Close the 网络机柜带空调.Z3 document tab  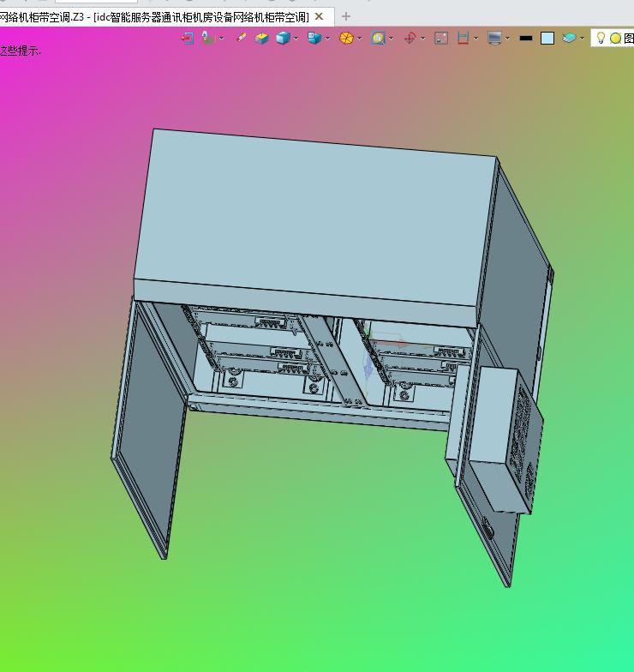(319, 17)
